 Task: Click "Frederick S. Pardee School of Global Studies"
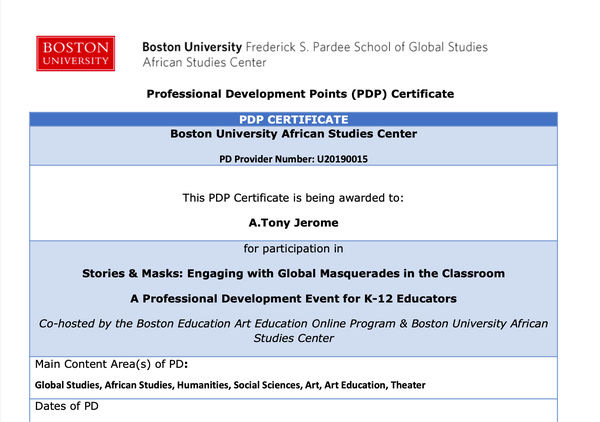tap(367, 47)
